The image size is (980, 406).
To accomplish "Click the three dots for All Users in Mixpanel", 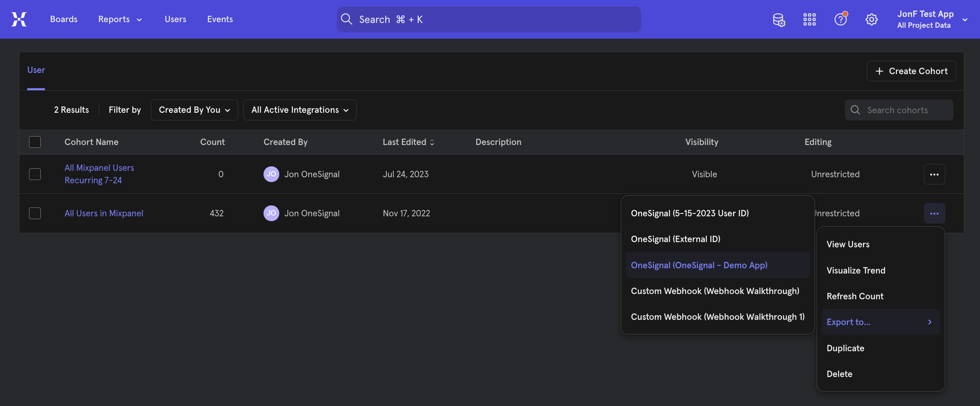I will coord(934,213).
